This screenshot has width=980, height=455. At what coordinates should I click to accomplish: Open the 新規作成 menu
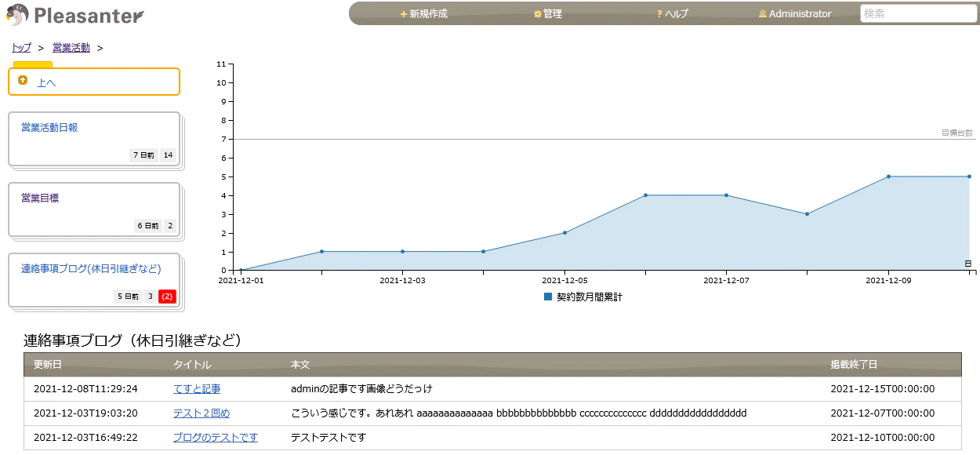coord(423,14)
